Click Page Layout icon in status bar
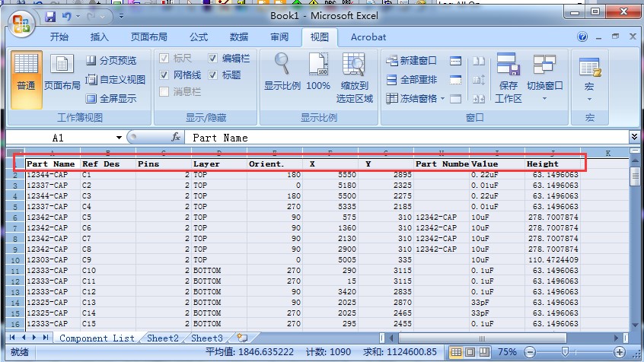This screenshot has height=362, width=644. 470,352
